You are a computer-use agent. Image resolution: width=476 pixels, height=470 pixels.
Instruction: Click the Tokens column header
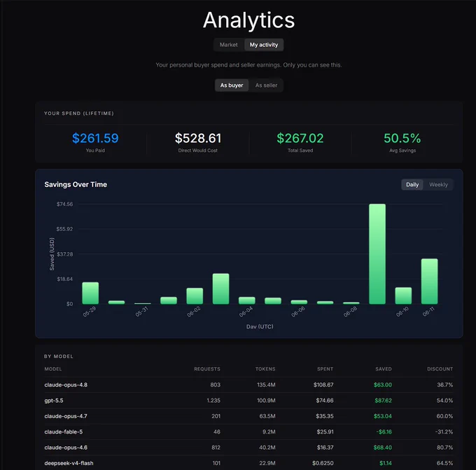265,369
